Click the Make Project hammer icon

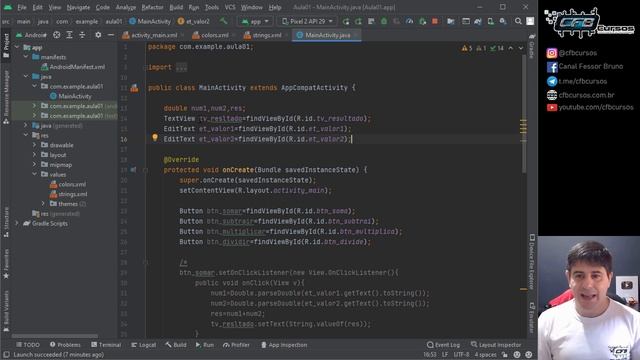[223, 21]
